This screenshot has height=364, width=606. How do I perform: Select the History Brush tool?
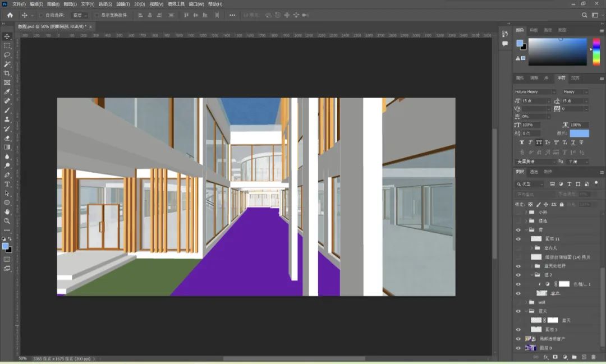[x=7, y=128]
